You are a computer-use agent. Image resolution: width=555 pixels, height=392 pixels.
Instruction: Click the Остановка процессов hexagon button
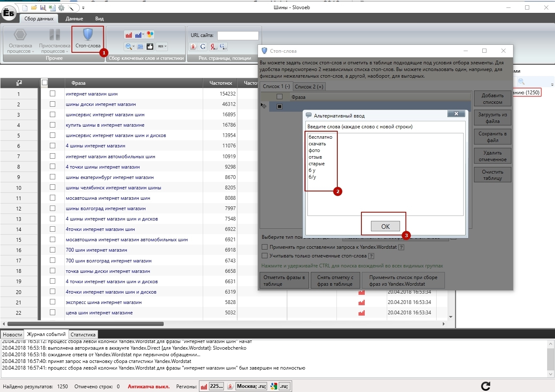20,40
